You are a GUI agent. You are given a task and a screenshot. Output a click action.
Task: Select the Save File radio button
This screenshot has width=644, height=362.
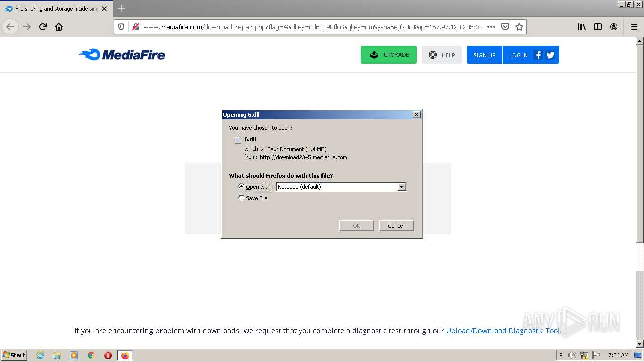point(241,198)
